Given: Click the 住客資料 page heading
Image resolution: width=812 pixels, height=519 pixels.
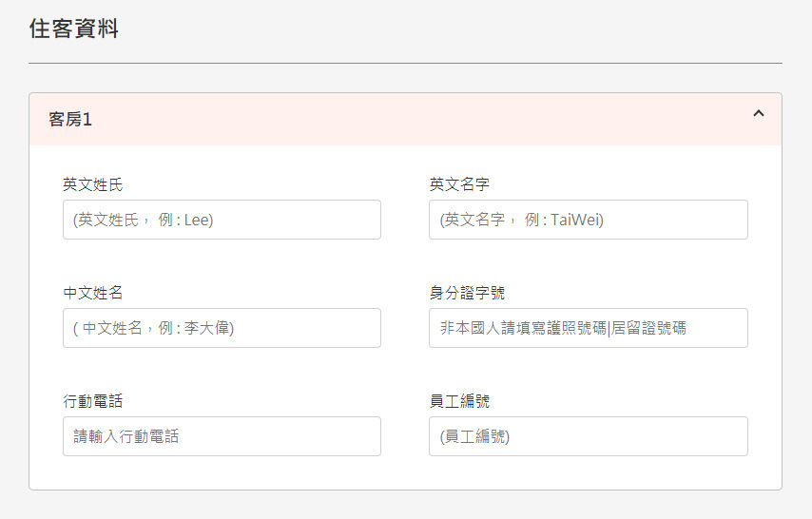Looking at the screenshot, I should pyautogui.click(x=73, y=29).
